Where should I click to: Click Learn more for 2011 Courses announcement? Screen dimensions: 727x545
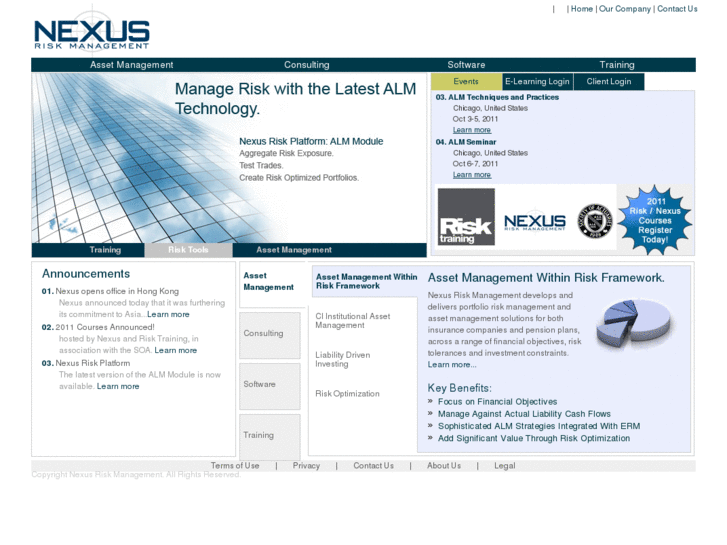[x=176, y=350]
